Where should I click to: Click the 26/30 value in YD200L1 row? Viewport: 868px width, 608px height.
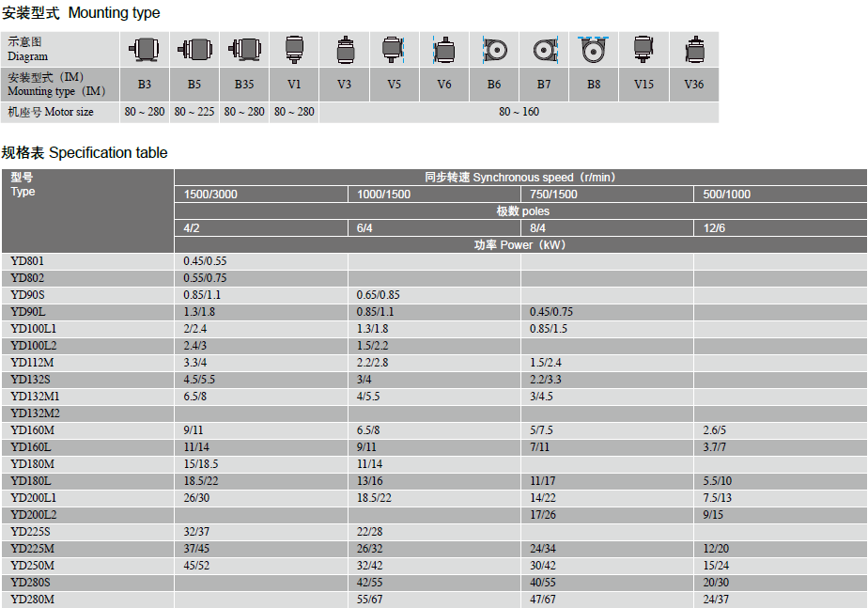pyautogui.click(x=196, y=498)
